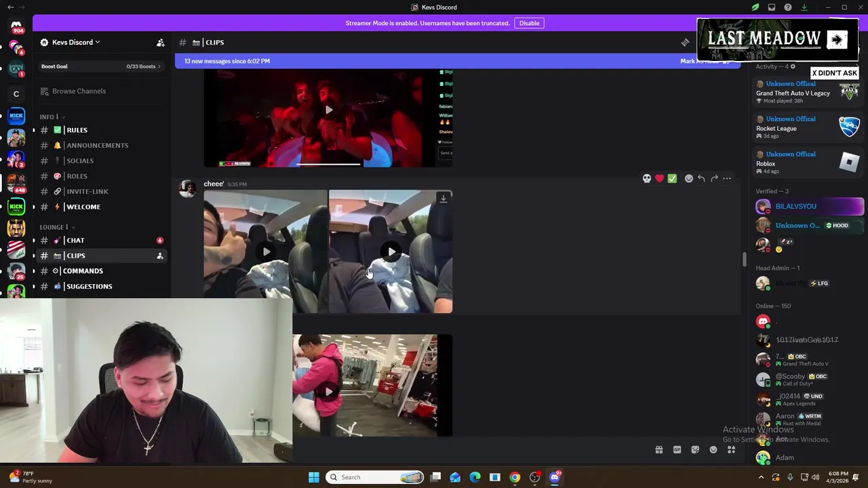Click create invite icon on CLIPS channel
Viewport: 868px width, 488px height.
coord(160,256)
